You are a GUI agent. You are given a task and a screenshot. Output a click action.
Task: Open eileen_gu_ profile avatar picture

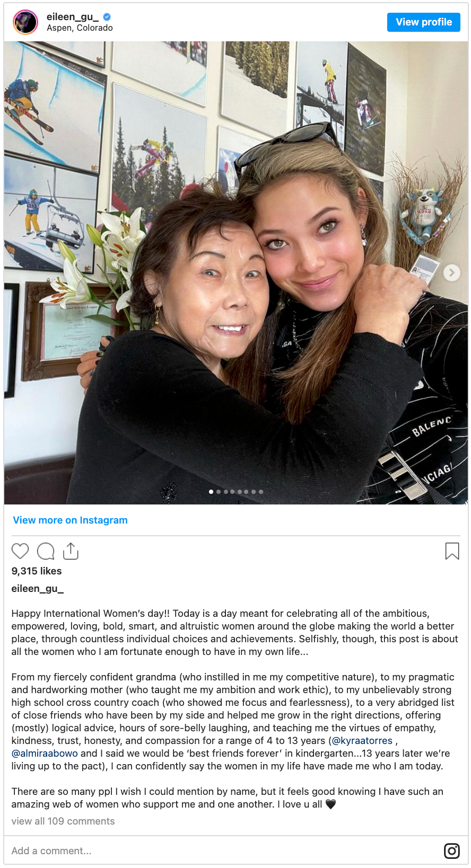25,22
